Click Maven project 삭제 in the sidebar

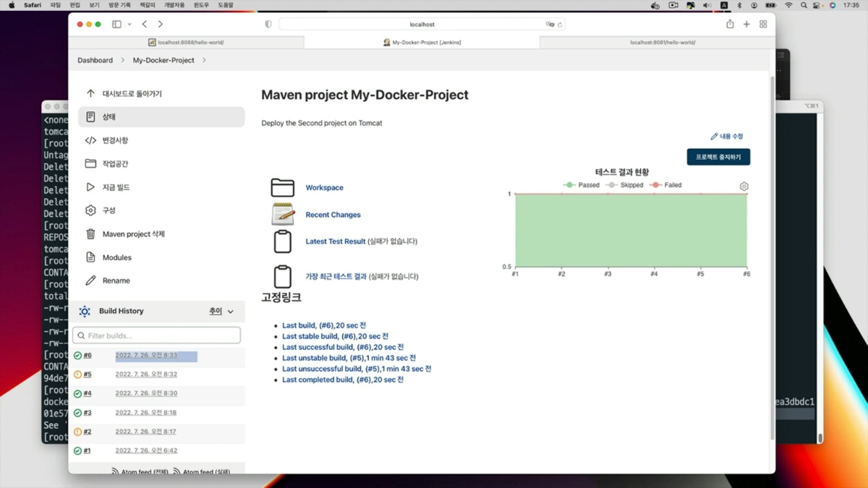click(133, 234)
